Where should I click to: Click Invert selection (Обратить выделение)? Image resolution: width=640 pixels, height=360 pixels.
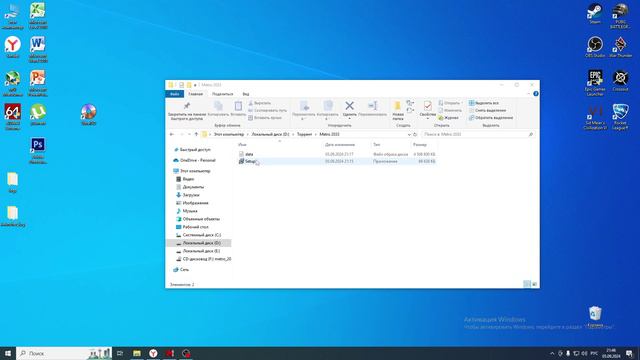point(491,118)
